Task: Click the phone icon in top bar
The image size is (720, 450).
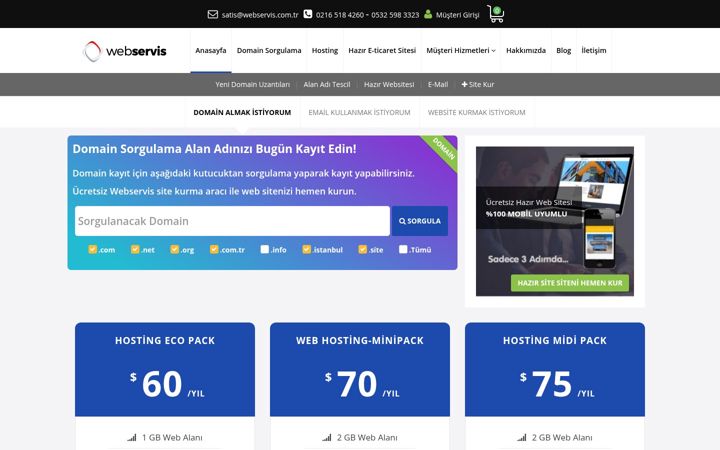Action: [308, 14]
